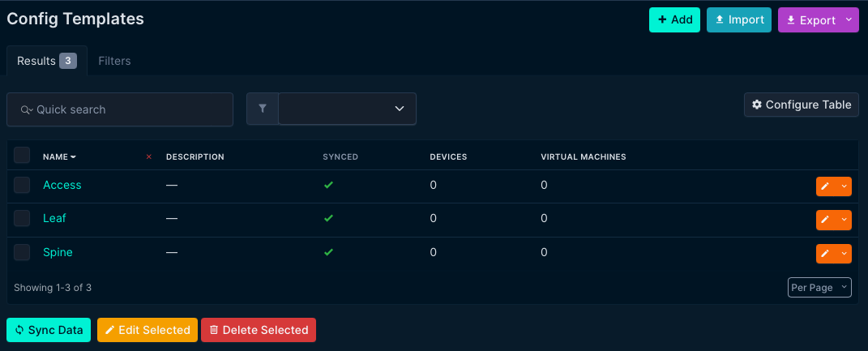Open the Spine config template link
This screenshot has width=868, height=351.
(x=58, y=252)
